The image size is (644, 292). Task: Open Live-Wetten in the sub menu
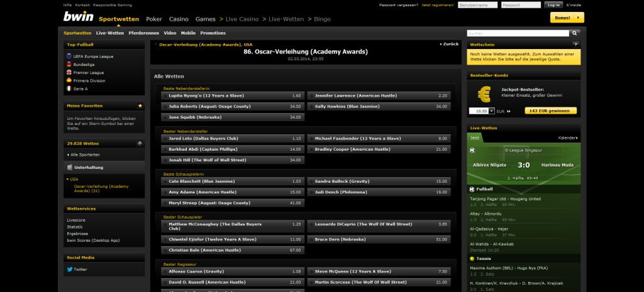pyautogui.click(x=109, y=33)
